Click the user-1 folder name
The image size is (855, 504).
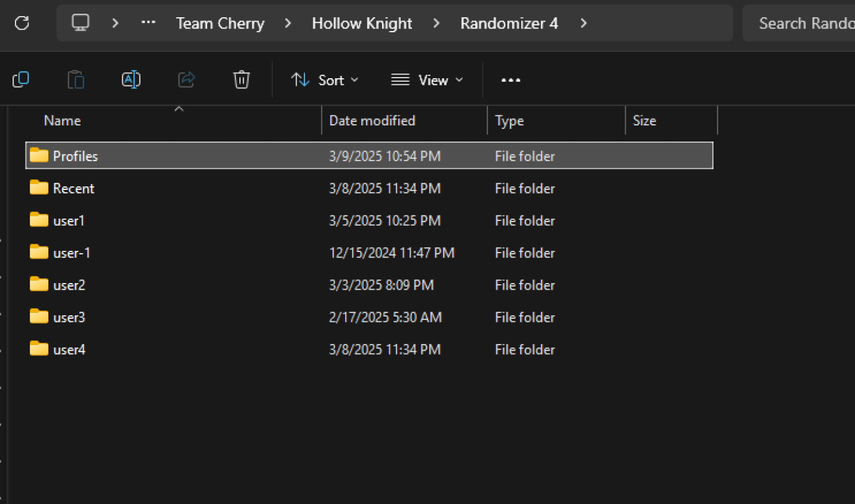pyautogui.click(x=72, y=253)
